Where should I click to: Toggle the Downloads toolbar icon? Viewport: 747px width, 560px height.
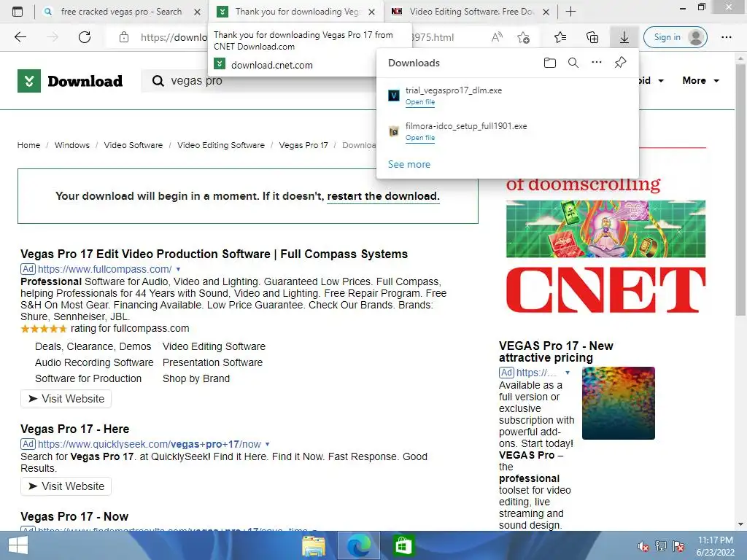tap(624, 37)
